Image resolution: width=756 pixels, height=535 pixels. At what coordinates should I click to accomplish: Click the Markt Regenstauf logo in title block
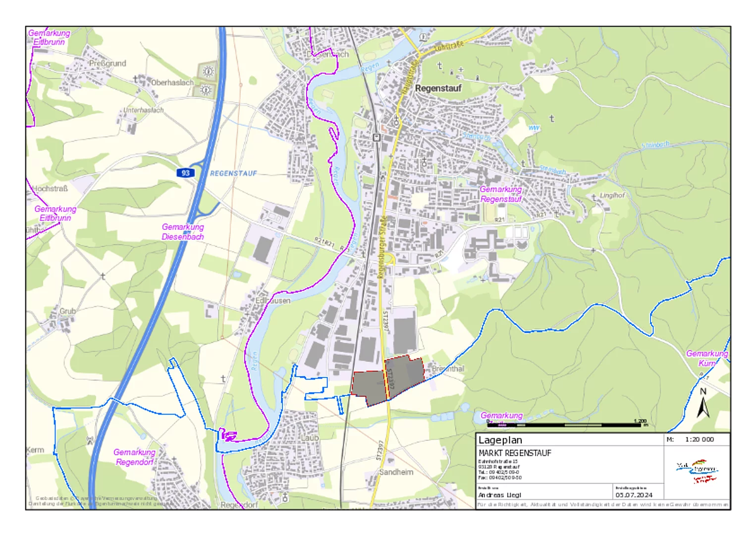click(x=697, y=472)
